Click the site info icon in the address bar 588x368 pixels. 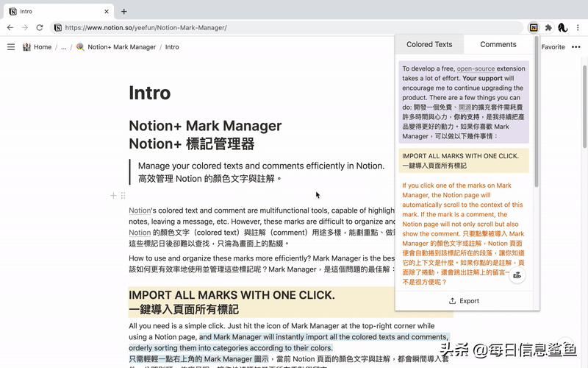pyautogui.click(x=58, y=27)
